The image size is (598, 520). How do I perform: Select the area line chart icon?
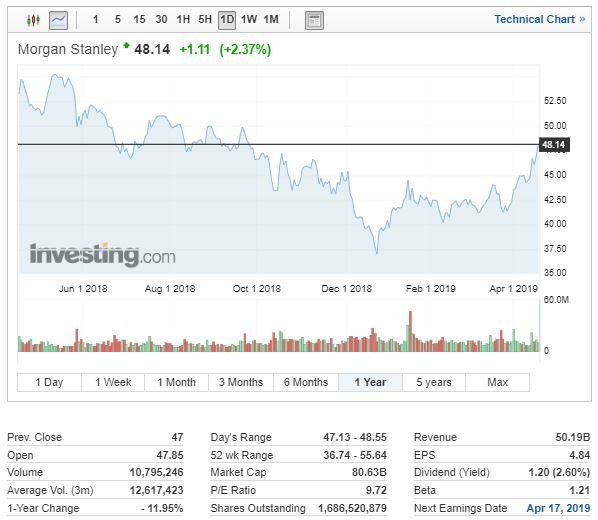coord(58,20)
